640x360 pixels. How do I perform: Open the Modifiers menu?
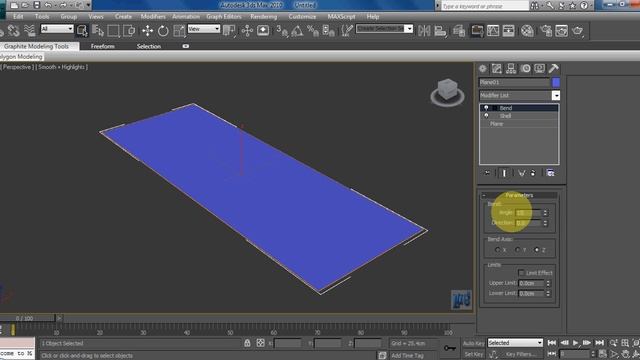[x=153, y=17]
